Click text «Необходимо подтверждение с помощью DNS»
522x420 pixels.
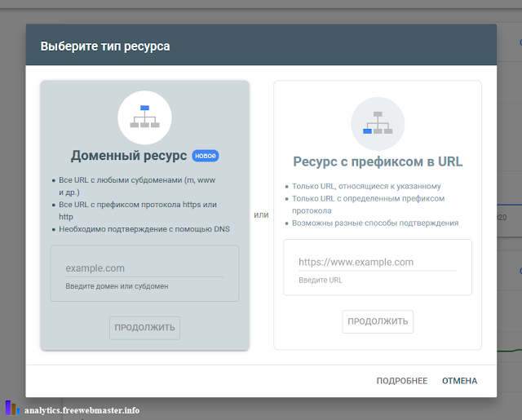(x=144, y=229)
